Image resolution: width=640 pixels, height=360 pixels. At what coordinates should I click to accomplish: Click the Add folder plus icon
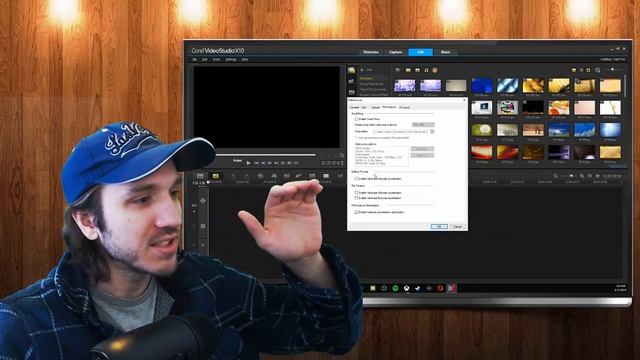[362, 70]
